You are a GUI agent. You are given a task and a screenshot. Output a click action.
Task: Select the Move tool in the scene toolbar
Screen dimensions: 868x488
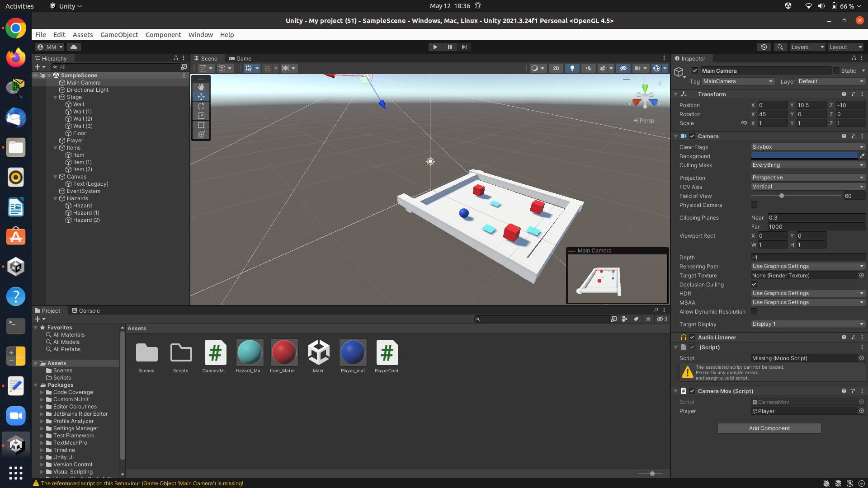201,96
